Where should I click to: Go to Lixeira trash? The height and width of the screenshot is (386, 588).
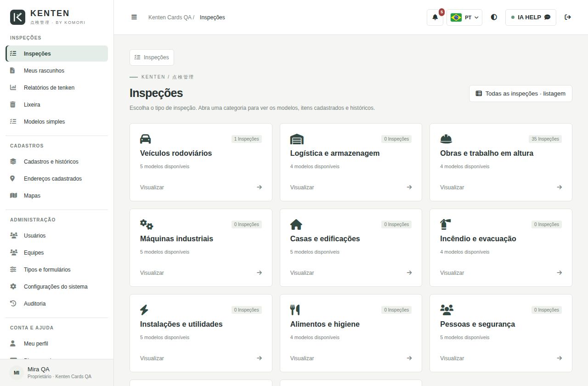pyautogui.click(x=57, y=105)
